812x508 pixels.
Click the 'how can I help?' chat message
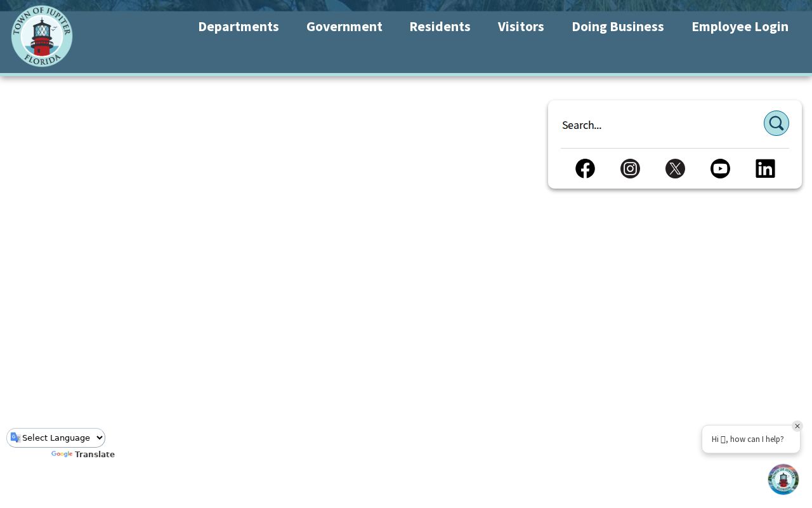(751, 439)
